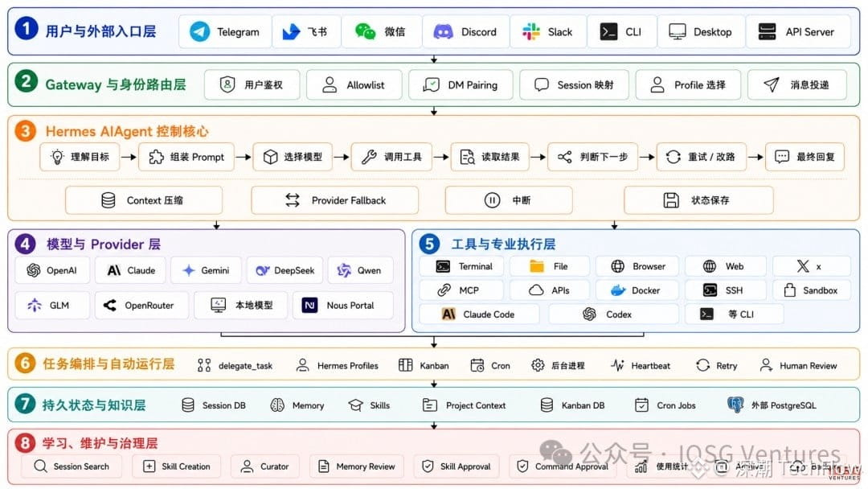Select the Claude provider box
The height and width of the screenshot is (489, 868).
(x=130, y=270)
